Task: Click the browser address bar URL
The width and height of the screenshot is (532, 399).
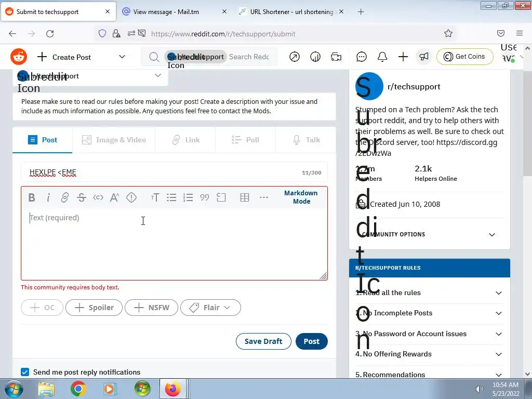Action: click(223, 34)
